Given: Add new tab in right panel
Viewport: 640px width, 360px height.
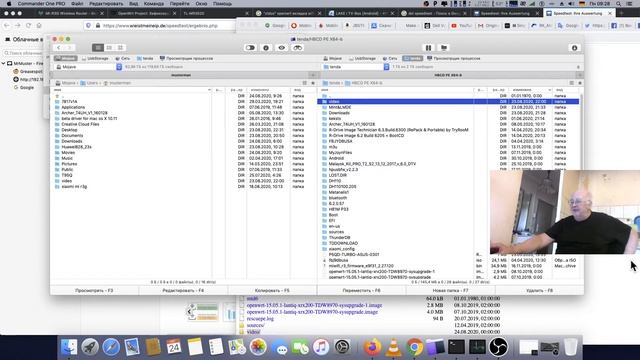Looking at the screenshot, I should click(580, 75).
